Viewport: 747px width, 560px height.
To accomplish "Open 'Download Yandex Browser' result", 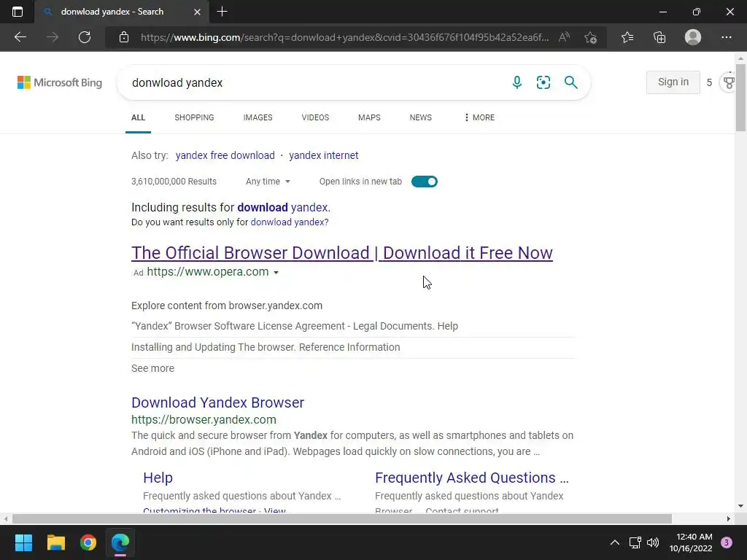I will coord(217,402).
